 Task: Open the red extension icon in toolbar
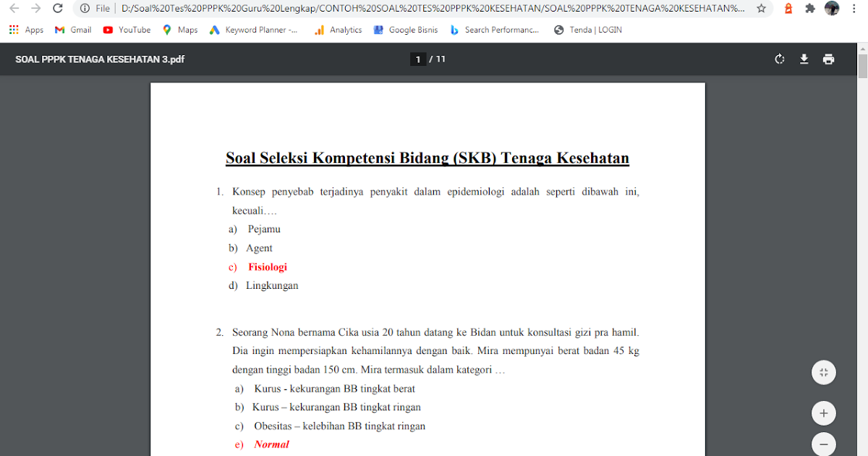point(788,9)
